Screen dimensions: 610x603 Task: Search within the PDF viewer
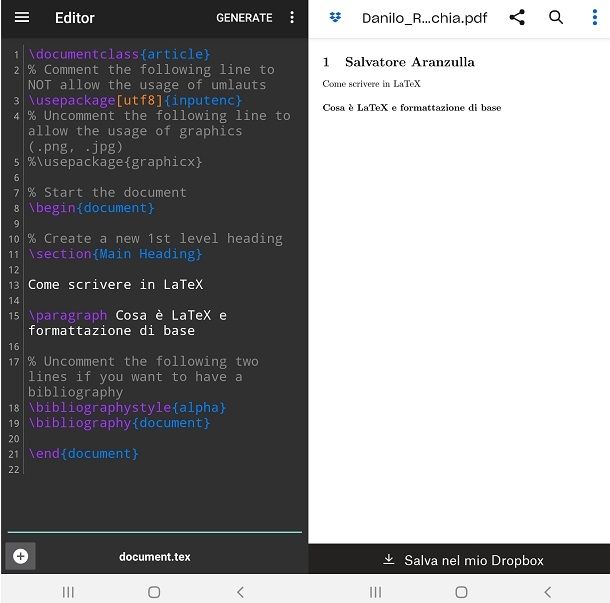(556, 17)
